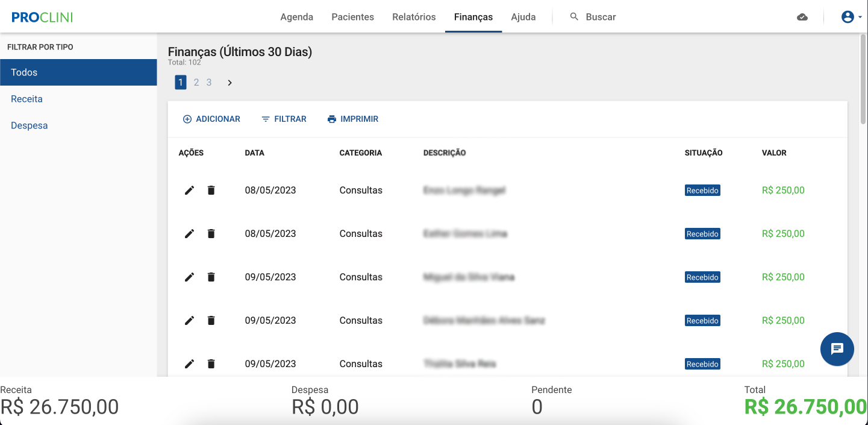Screen dimensions: 868x425
Task: Click the PROCLINI logo
Action: click(42, 17)
